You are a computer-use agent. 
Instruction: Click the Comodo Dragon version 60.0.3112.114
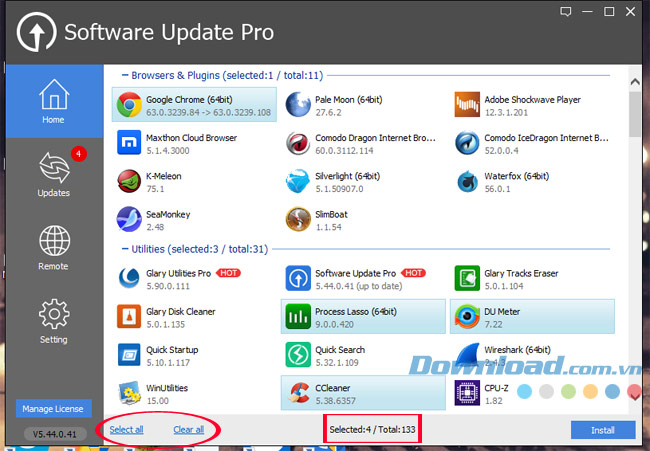click(x=344, y=151)
